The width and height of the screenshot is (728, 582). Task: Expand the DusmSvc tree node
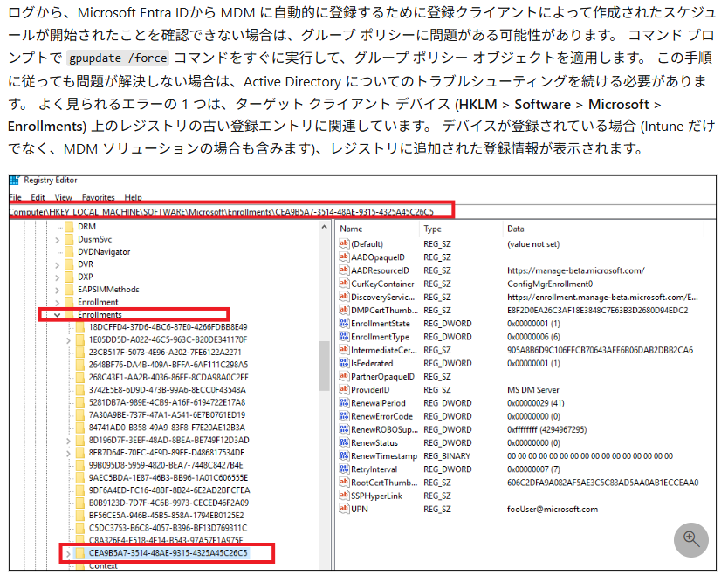pos(57,239)
